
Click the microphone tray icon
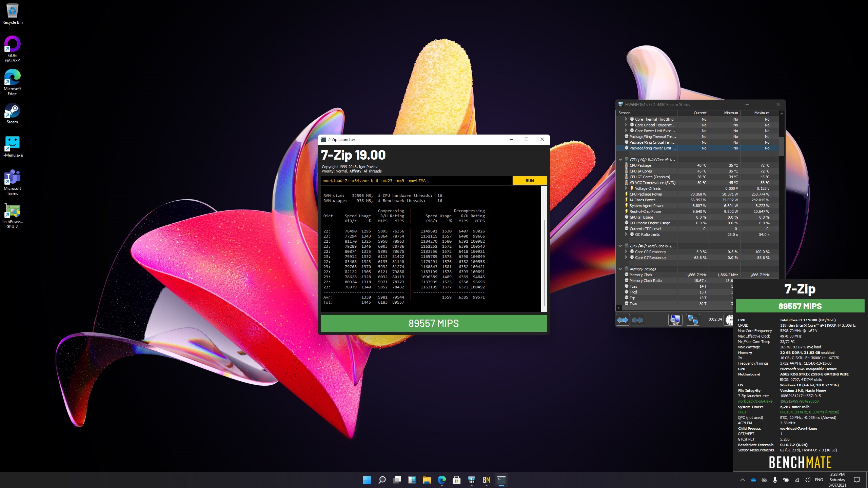point(775,480)
